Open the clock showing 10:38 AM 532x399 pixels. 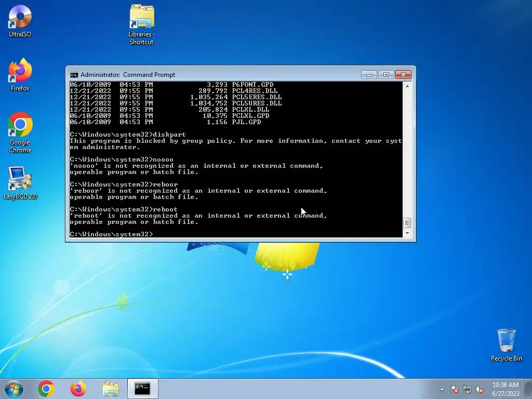(x=505, y=389)
